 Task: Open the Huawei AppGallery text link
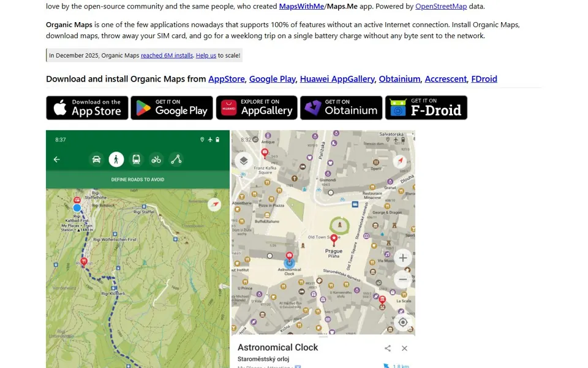[x=337, y=79]
